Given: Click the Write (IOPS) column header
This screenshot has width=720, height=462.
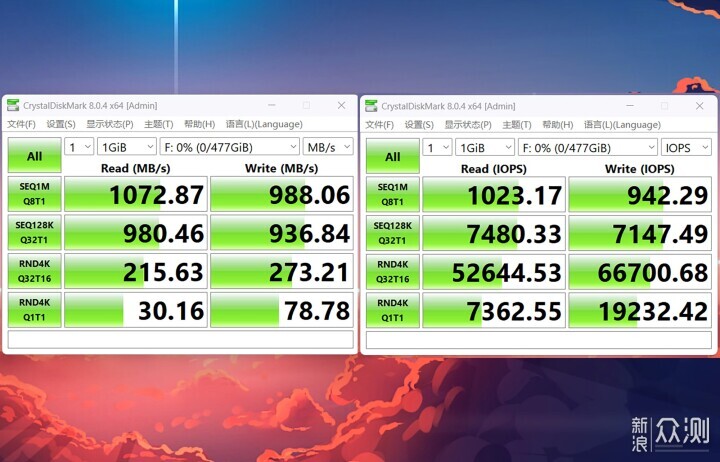Looking at the screenshot, I should pyautogui.click(x=640, y=169).
